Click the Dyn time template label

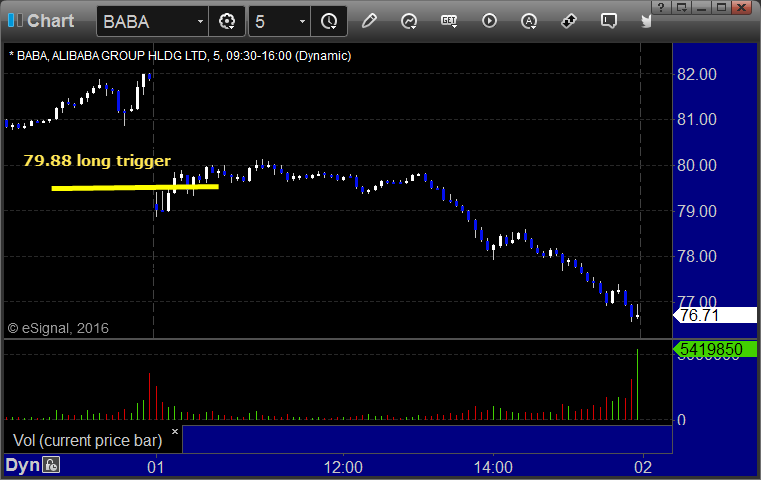(x=22, y=465)
